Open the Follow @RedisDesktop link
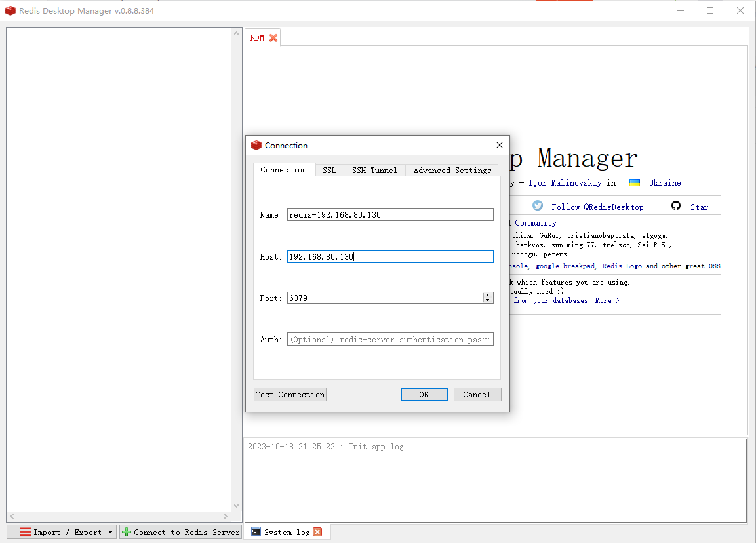Viewport: 756px width, 543px height. click(597, 207)
